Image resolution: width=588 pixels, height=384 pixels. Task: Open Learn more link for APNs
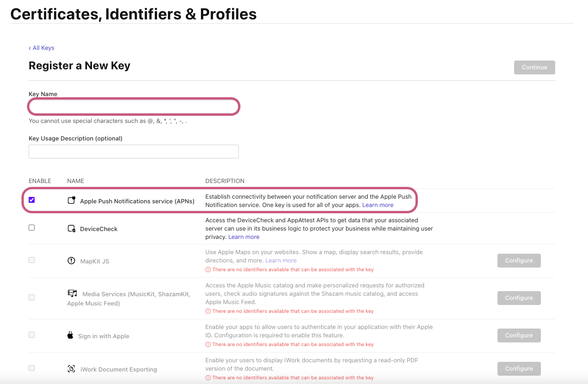click(377, 205)
